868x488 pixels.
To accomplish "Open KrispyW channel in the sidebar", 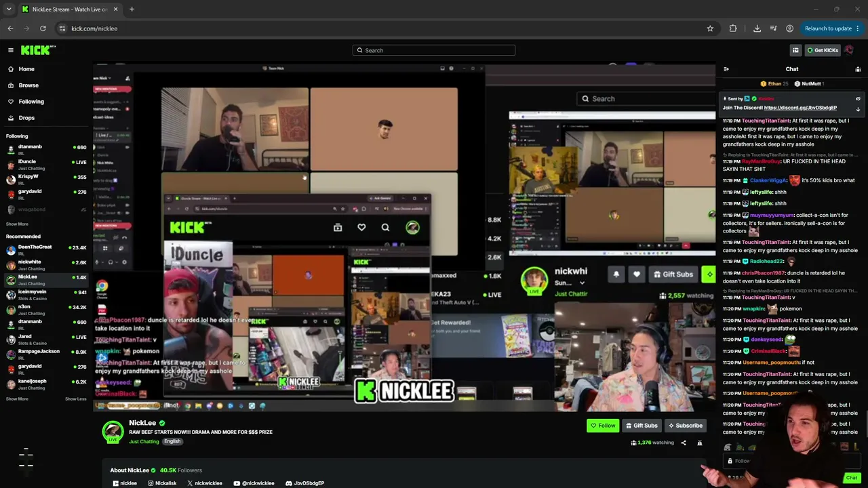I will click(46, 180).
